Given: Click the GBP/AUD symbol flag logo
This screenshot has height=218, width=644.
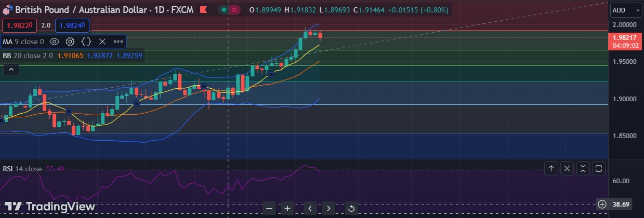Looking at the screenshot, I should click(x=7, y=10).
